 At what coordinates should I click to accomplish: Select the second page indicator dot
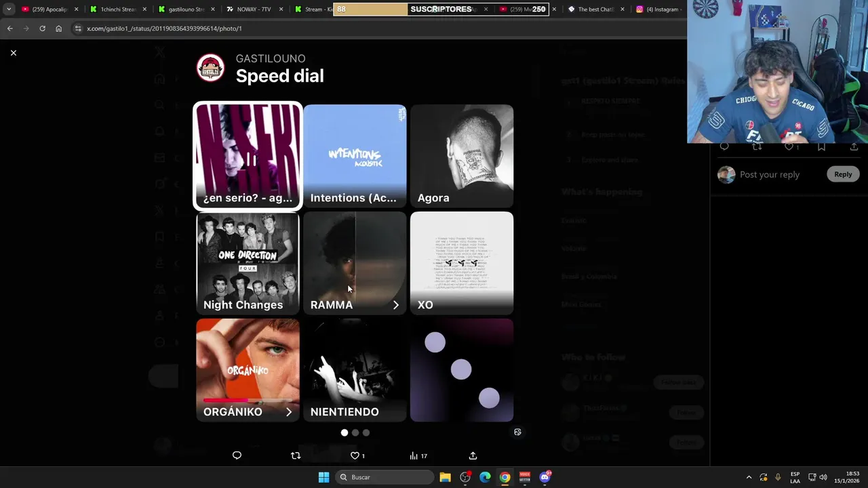355,432
